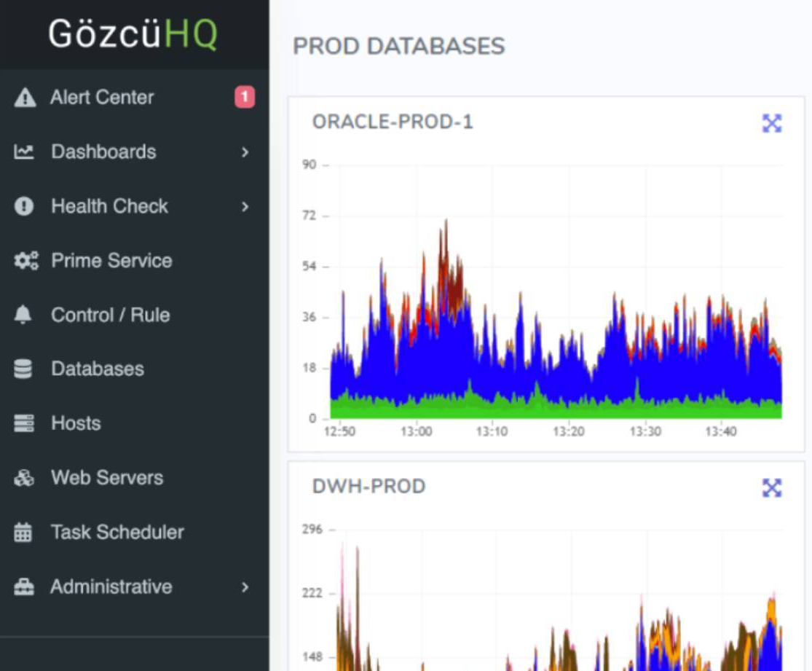This screenshot has width=812, height=671.
Task: Click the red alert count badge
Action: [x=245, y=97]
